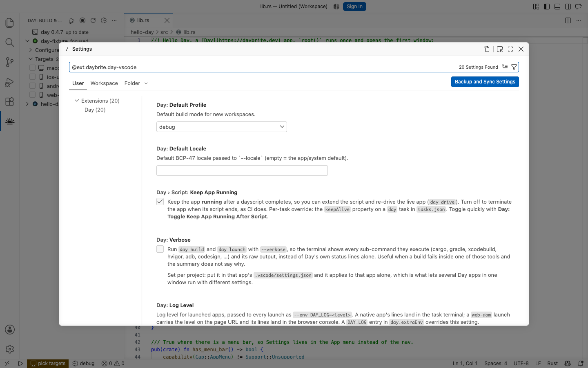This screenshot has height=368, width=588.
Task: Open the errors and warnings counter
Action: point(113,363)
